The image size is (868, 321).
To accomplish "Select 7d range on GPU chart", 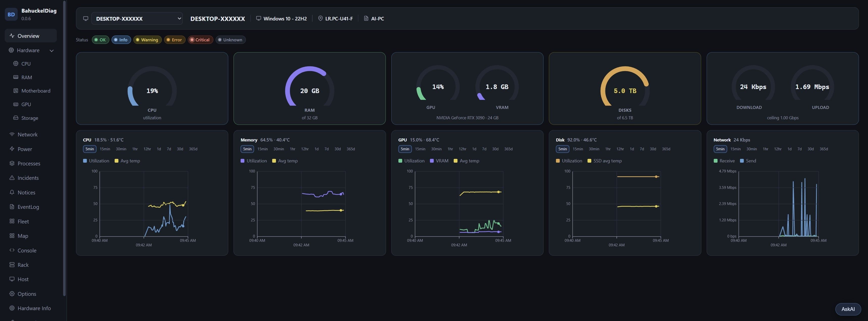I will pos(484,149).
